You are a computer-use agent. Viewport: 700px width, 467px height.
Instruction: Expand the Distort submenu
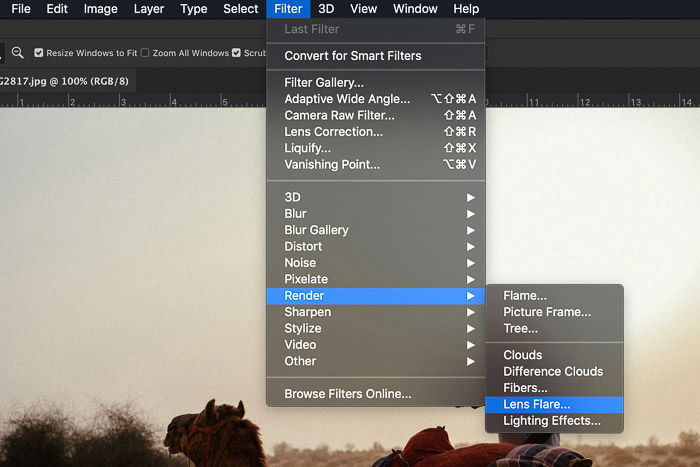click(x=375, y=246)
